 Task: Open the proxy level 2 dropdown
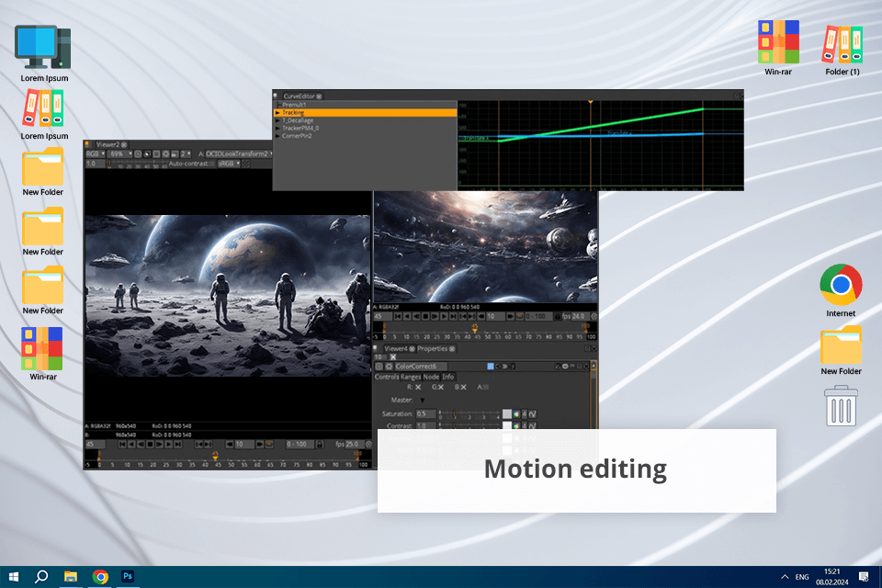pos(186,153)
